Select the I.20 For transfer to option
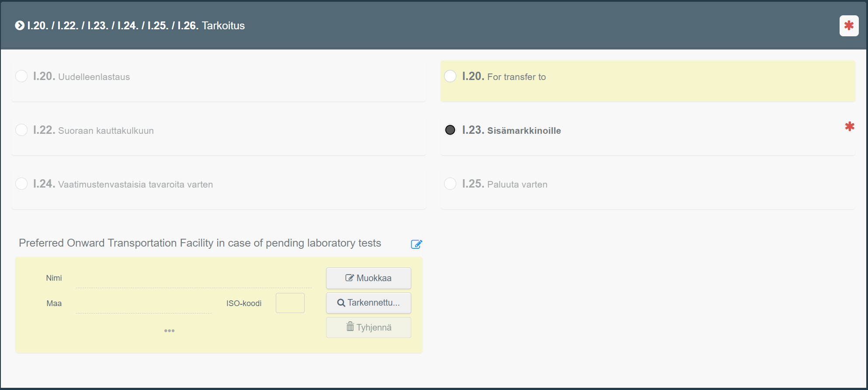The height and width of the screenshot is (390, 868). click(x=450, y=77)
